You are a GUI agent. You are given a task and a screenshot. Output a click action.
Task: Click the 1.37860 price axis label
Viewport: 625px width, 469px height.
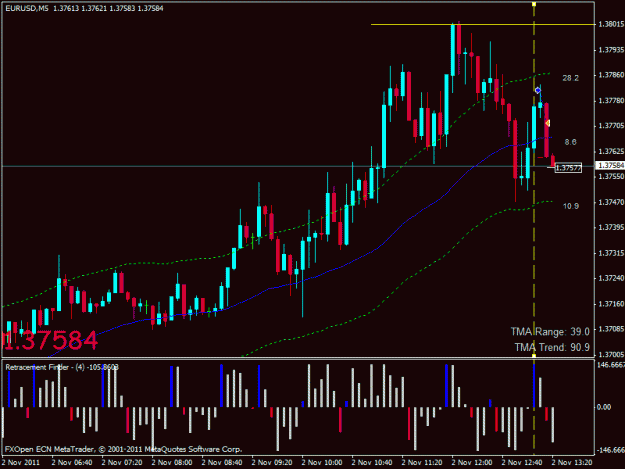point(611,75)
